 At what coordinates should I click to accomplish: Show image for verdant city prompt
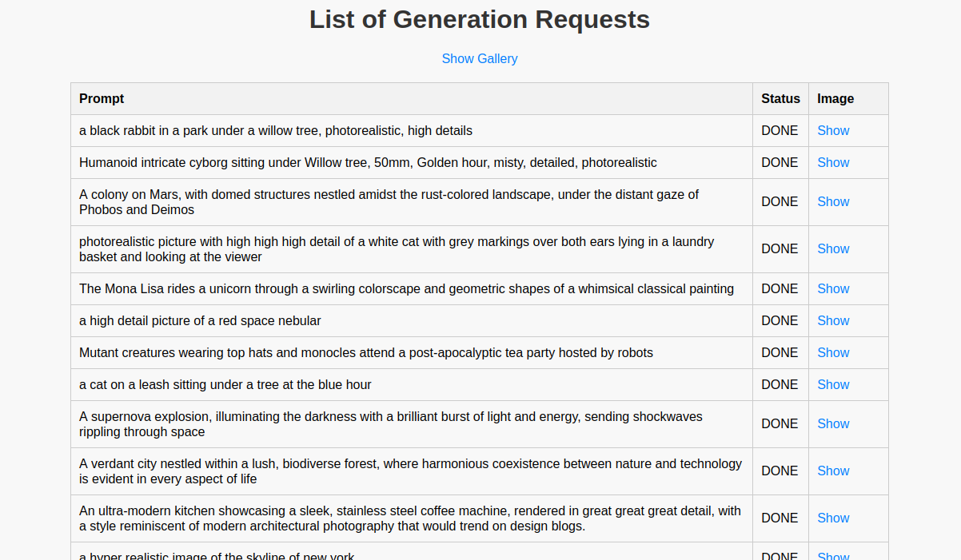(833, 471)
